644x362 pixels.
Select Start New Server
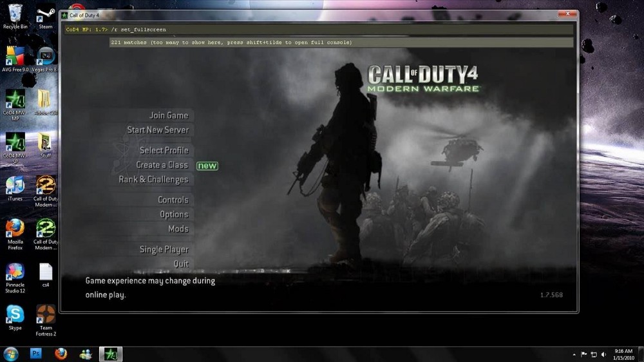coord(158,130)
